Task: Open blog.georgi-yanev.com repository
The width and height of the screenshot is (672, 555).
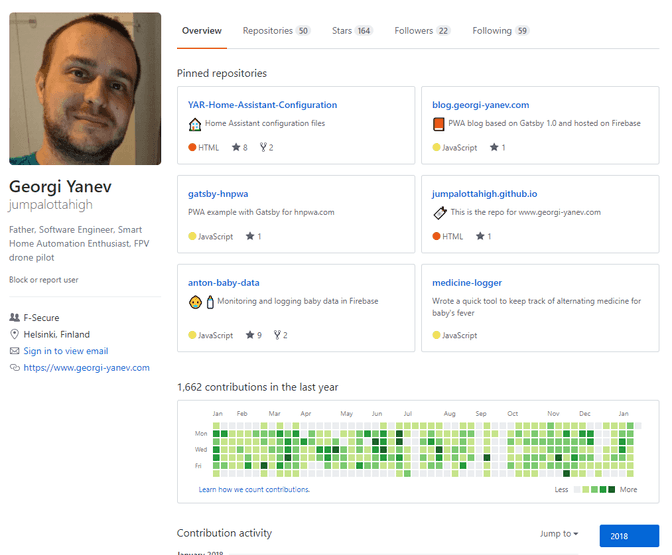Action: tap(480, 105)
